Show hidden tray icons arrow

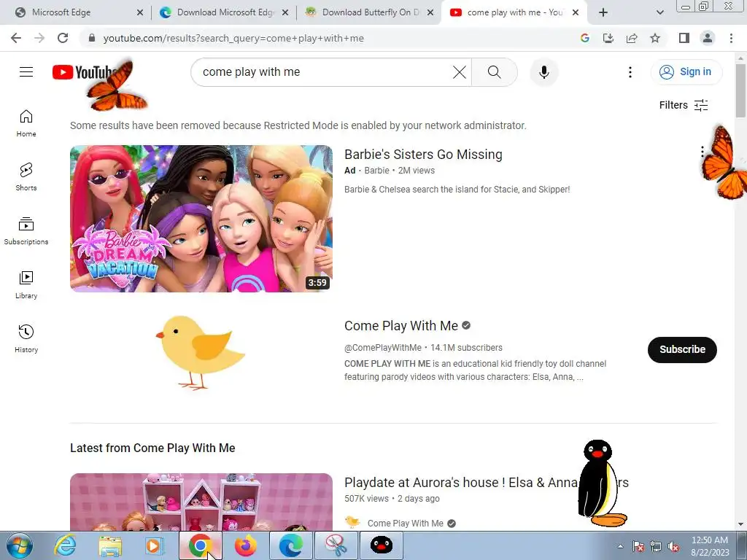point(620,546)
